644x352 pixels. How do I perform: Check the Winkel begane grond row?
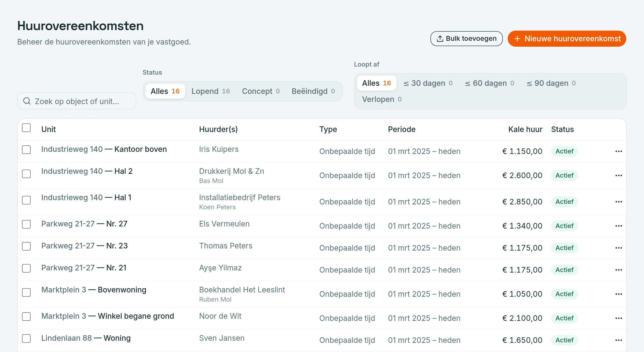(x=26, y=317)
